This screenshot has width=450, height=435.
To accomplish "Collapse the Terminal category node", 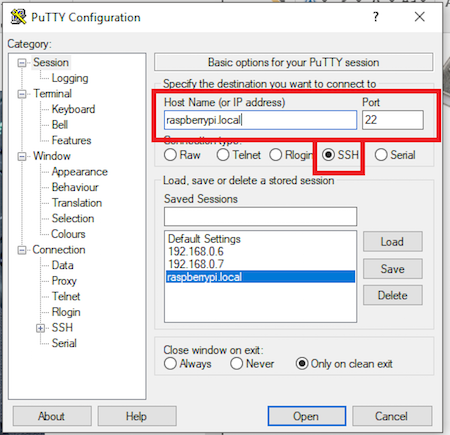I will point(22,94).
